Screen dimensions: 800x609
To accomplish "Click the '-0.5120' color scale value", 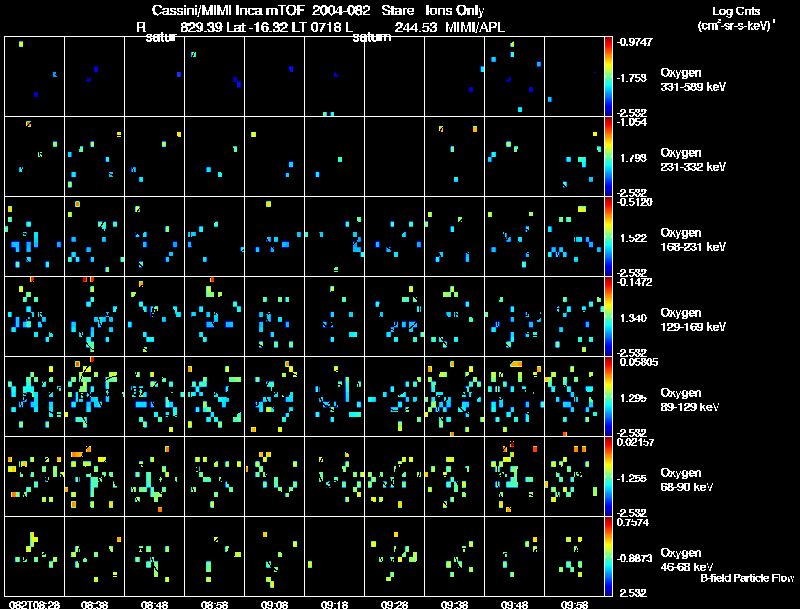I will coord(634,202).
